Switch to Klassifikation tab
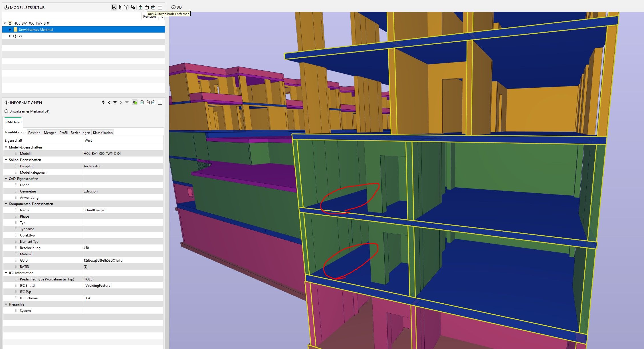This screenshot has width=644, height=349. coord(103,133)
